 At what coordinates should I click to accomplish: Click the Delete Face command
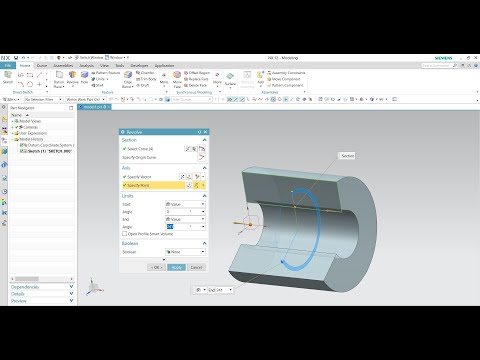pos(195,85)
